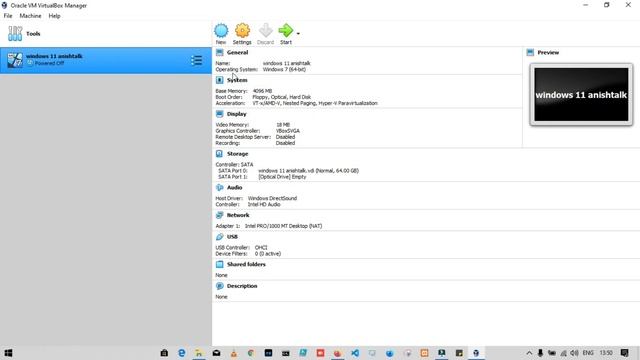Image resolution: width=640 pixels, height=360 pixels.
Task: Click the Boot Order Floppy, Optical, Hard Disk value
Action: tap(282, 97)
